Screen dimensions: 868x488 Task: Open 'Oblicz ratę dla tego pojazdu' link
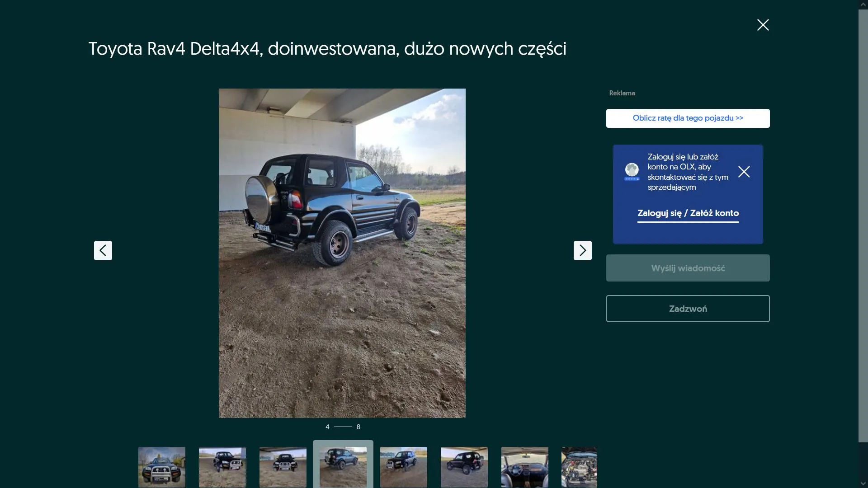[x=688, y=118]
